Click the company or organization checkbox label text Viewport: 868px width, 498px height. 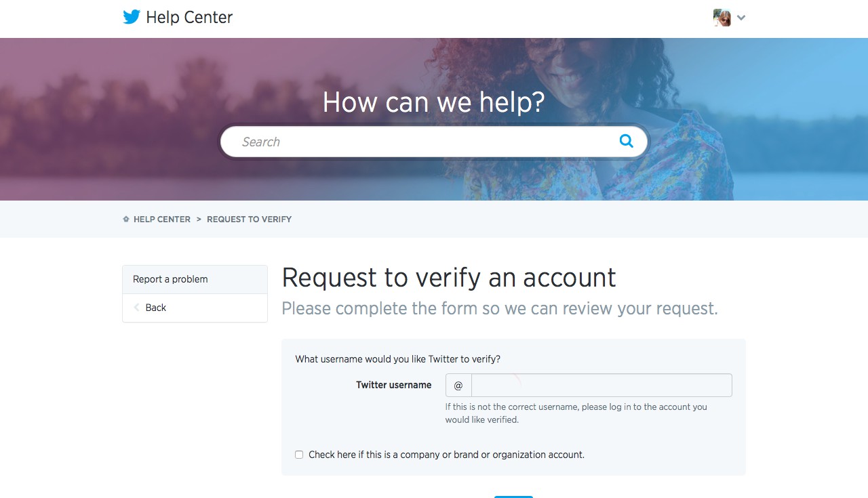click(x=446, y=455)
